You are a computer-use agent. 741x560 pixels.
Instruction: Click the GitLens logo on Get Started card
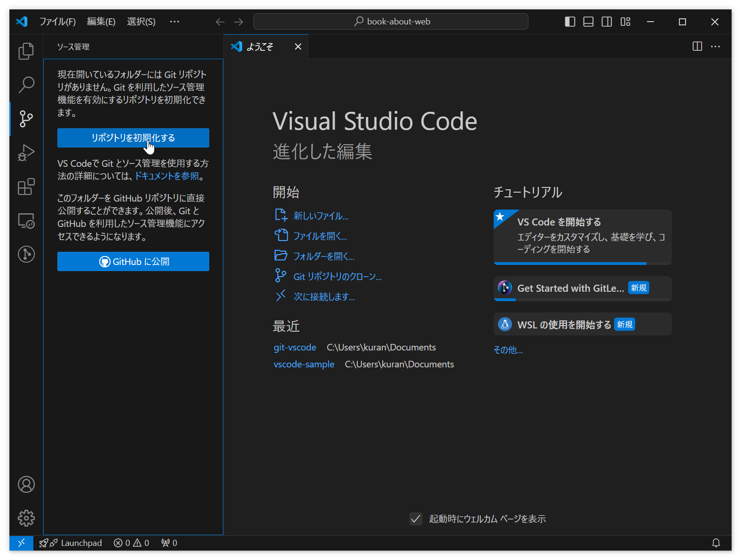505,288
